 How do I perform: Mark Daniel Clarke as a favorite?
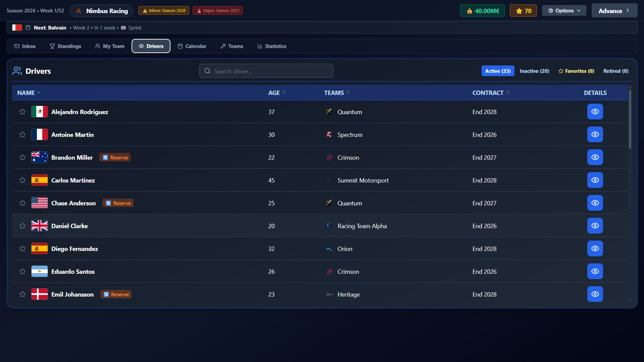[x=22, y=226]
